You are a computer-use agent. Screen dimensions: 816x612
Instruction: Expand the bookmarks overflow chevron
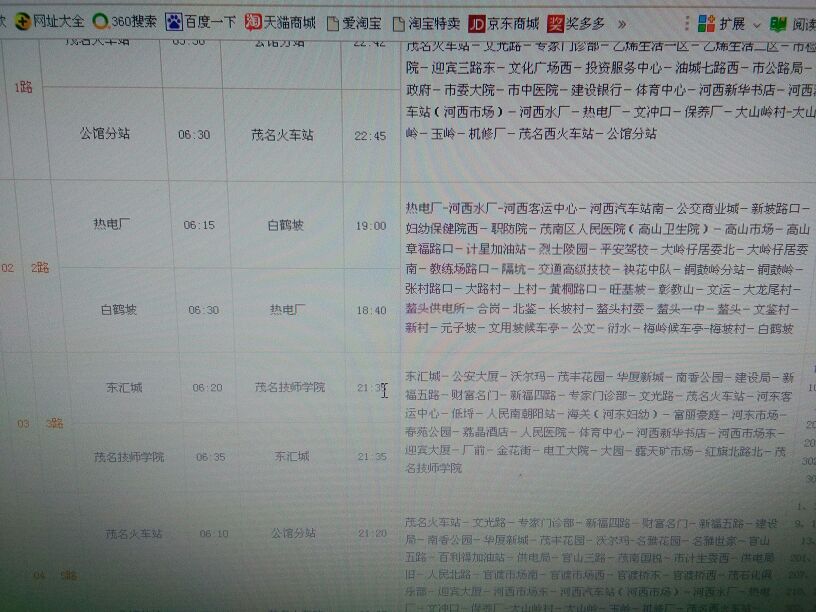[x=621, y=24]
